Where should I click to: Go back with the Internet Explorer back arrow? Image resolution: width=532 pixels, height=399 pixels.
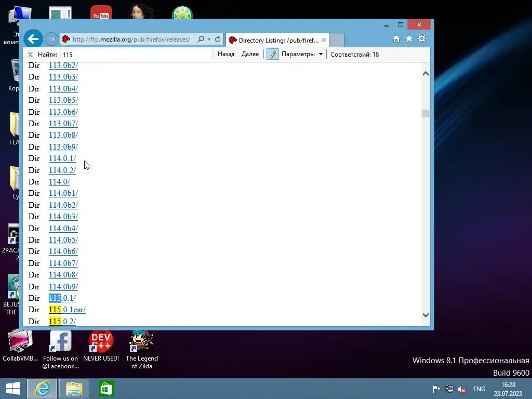point(33,39)
